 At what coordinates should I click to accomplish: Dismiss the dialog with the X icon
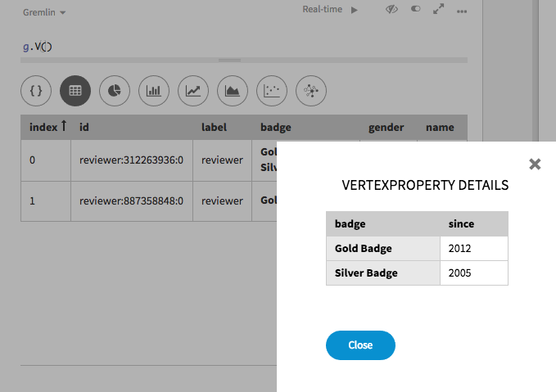point(535,164)
